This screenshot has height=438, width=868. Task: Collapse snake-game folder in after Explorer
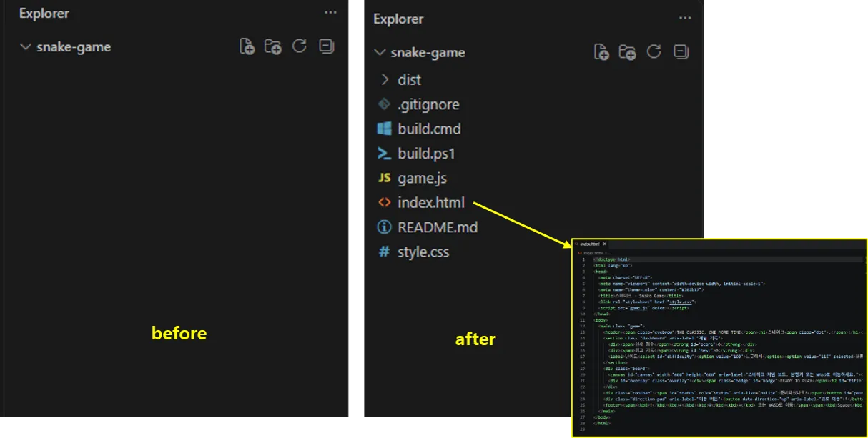tap(380, 53)
